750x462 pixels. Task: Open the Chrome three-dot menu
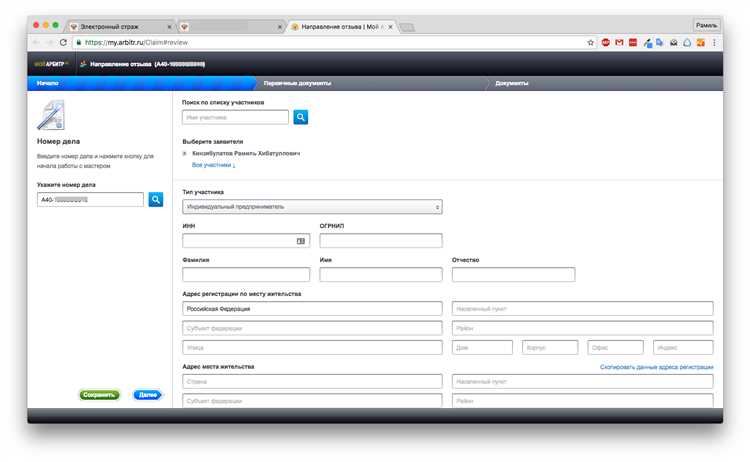(714, 43)
